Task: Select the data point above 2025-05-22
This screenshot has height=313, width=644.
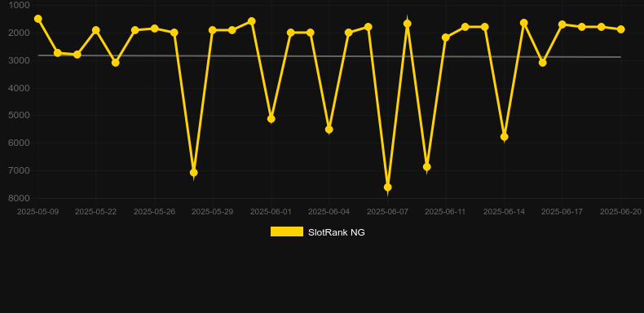Action: (x=96, y=30)
